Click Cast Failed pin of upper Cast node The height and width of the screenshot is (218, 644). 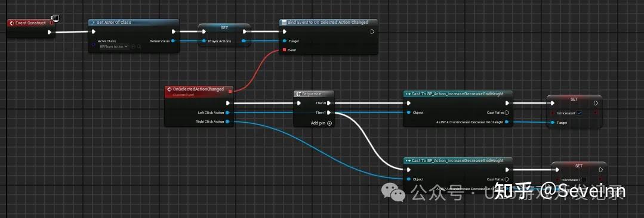(x=507, y=113)
